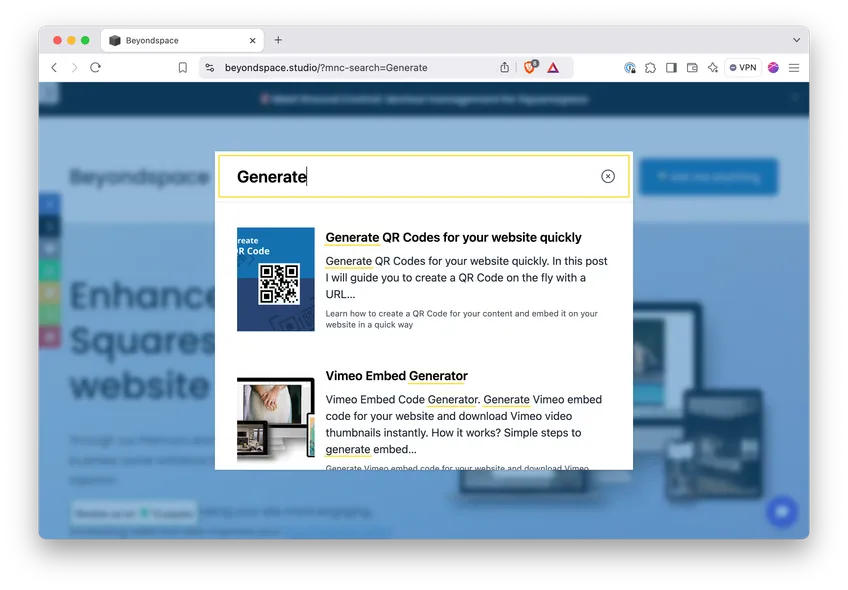Open the Brave Shields panel
Image resolution: width=848 pixels, height=590 pixels.
click(531, 67)
